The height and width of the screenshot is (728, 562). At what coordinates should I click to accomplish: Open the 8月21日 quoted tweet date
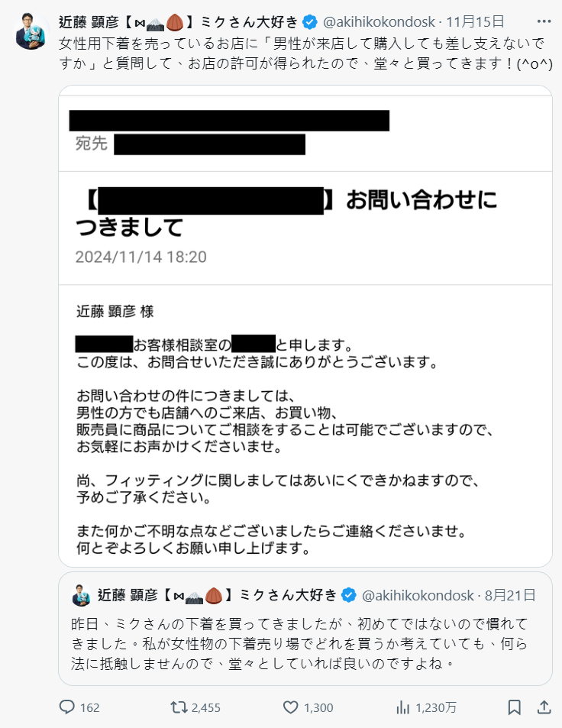[x=510, y=595]
